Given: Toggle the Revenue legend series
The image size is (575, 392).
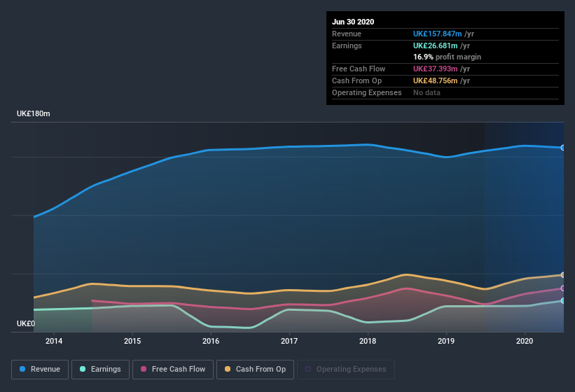Looking at the screenshot, I should click(x=40, y=370).
